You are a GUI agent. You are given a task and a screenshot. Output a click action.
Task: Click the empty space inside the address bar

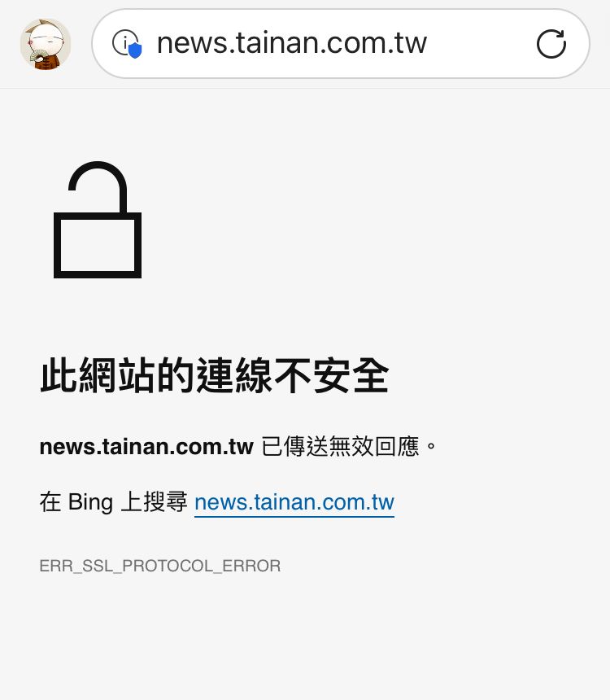click(x=480, y=44)
